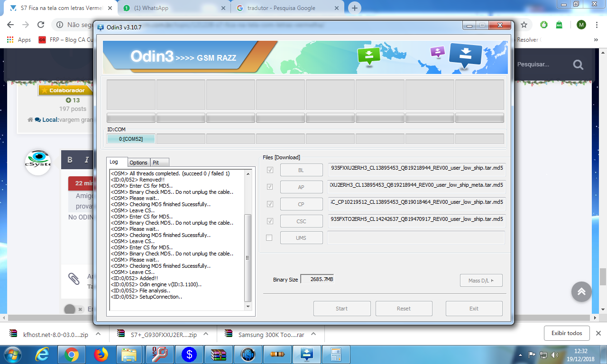The height and width of the screenshot is (364, 607).
Task: Click the BL file path field
Action: (x=416, y=170)
